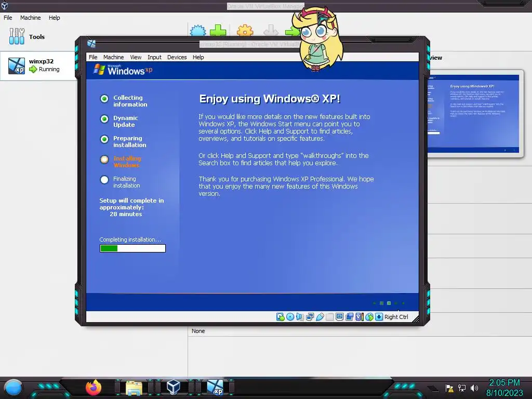The image size is (532, 399).
Task: Open the View menu in the VM window
Action: pyautogui.click(x=136, y=57)
